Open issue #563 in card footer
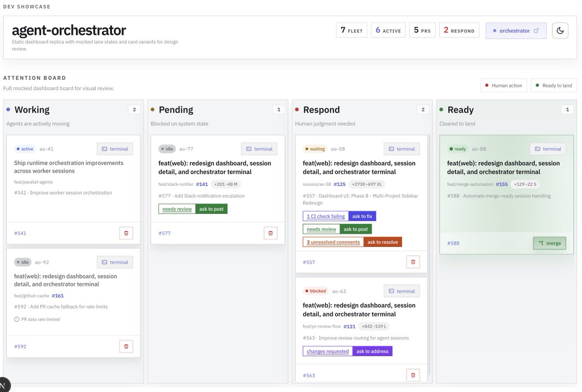 pyautogui.click(x=309, y=376)
